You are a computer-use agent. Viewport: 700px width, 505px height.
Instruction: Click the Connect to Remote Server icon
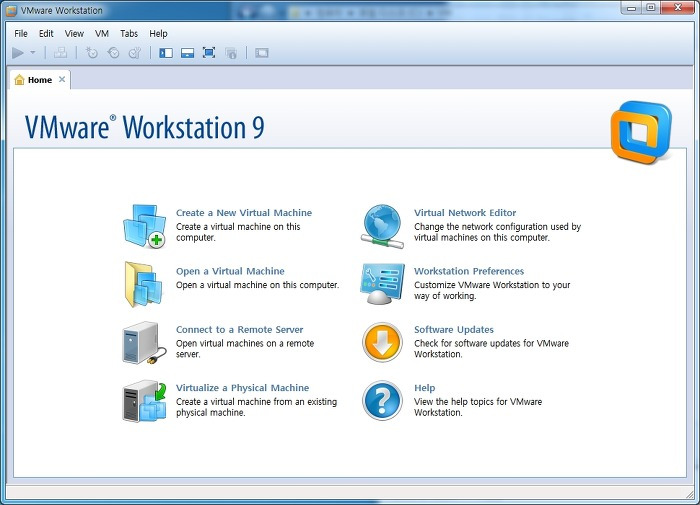(145, 342)
